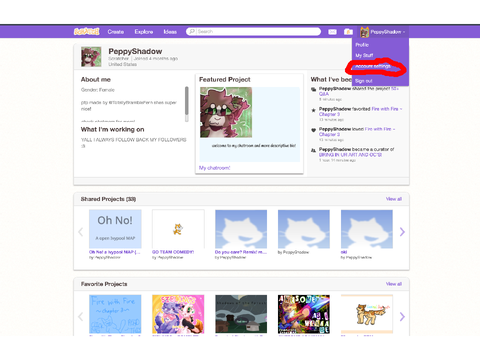Go to the Ideas page
Viewport: 480px width, 360px height.
170,32
